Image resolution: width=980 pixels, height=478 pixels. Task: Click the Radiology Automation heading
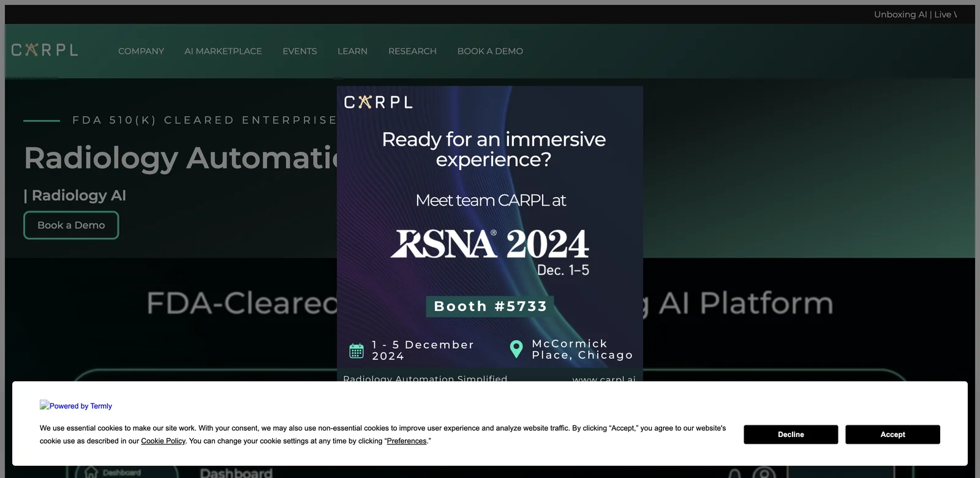click(x=181, y=158)
